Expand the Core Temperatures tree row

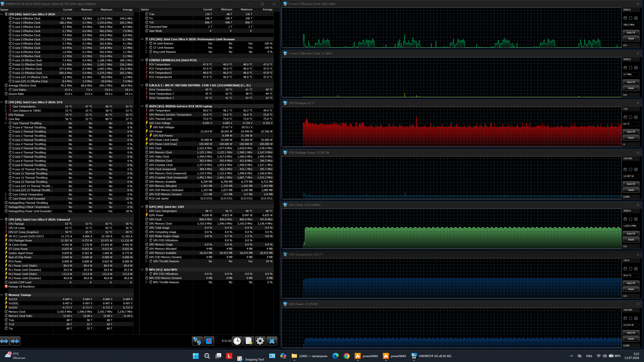pyautogui.click(x=6, y=106)
